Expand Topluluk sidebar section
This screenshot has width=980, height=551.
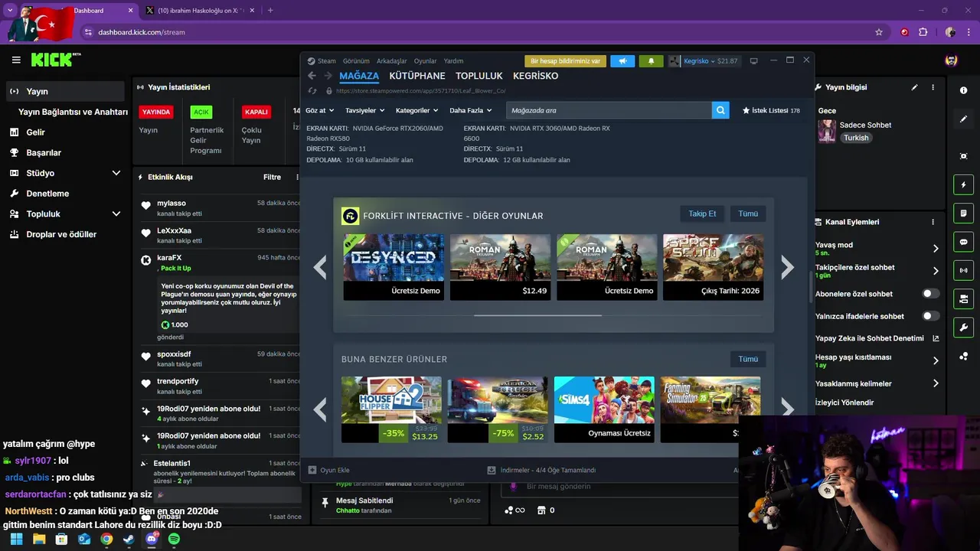pyautogui.click(x=116, y=214)
